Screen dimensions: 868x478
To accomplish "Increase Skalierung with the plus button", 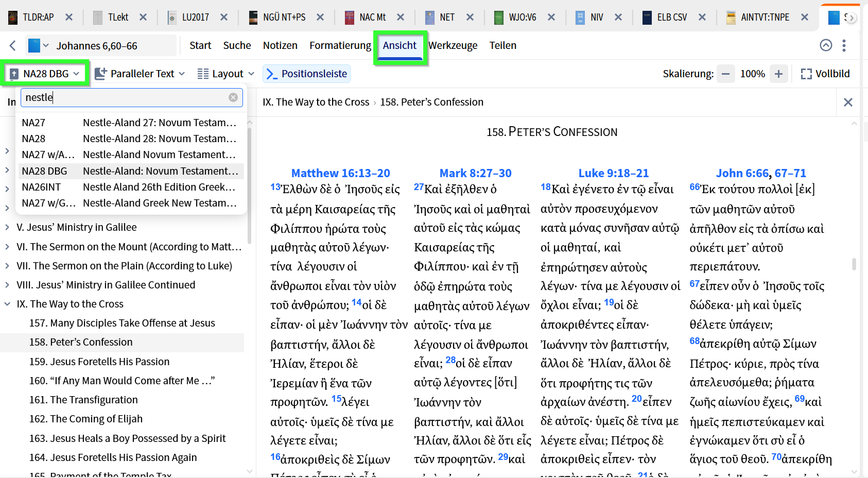I will 778,74.
